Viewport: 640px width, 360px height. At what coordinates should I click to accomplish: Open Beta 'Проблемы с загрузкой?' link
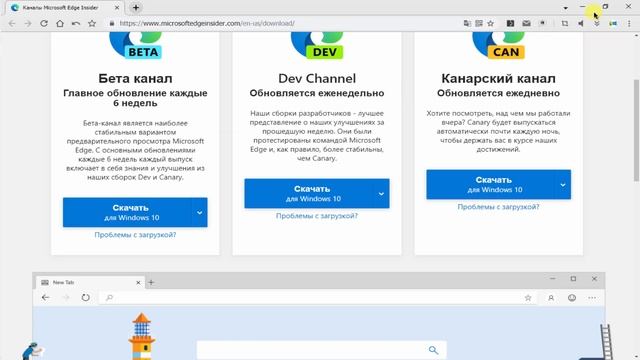(135, 235)
